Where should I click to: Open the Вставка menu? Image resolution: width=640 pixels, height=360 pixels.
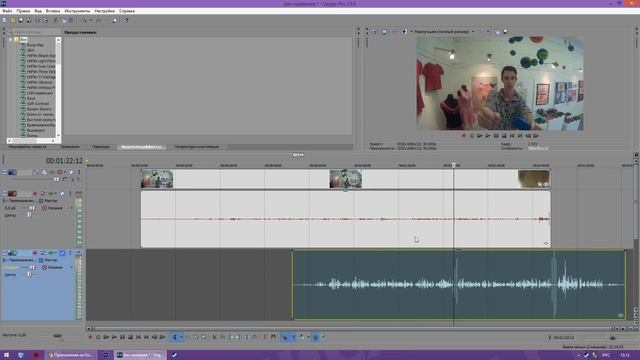pyautogui.click(x=53, y=11)
